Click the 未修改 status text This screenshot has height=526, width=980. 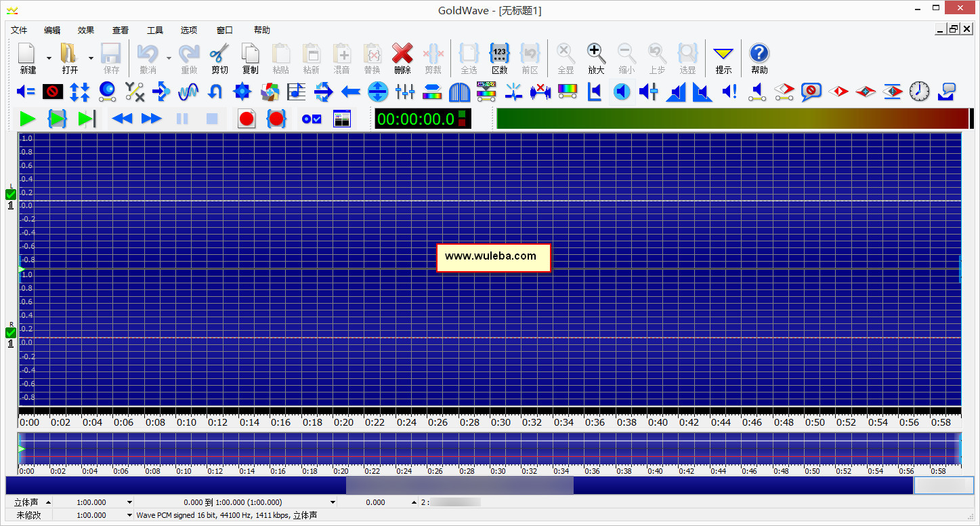coord(28,515)
